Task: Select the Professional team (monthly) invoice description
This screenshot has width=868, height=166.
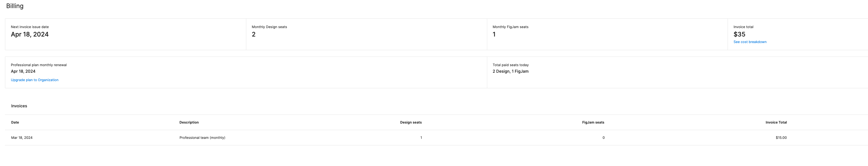Action: pos(202,138)
